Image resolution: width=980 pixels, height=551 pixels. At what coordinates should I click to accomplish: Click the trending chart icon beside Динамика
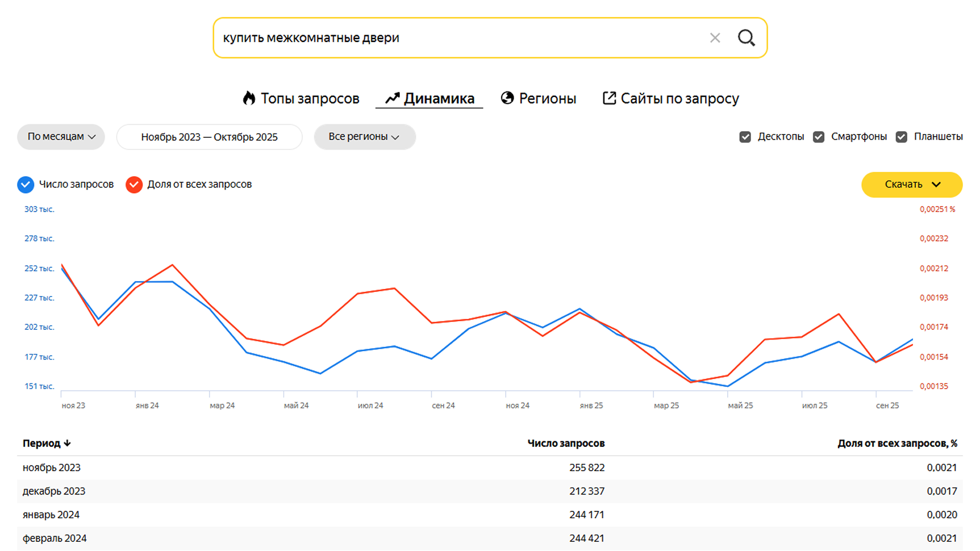click(393, 98)
